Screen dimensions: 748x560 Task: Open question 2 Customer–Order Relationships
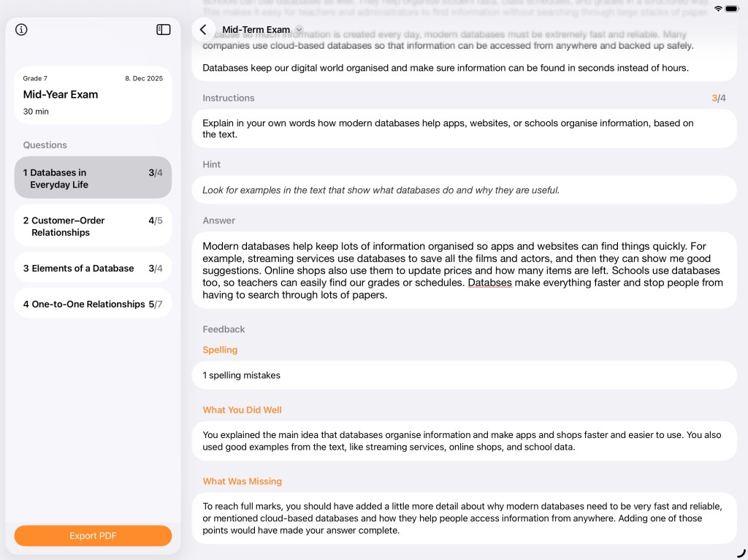point(93,226)
